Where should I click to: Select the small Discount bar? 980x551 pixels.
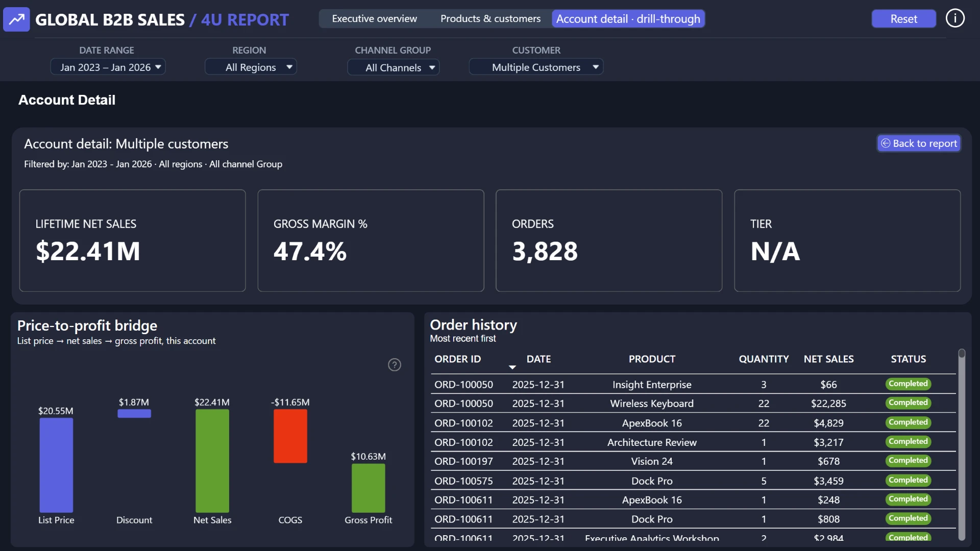[x=134, y=413]
